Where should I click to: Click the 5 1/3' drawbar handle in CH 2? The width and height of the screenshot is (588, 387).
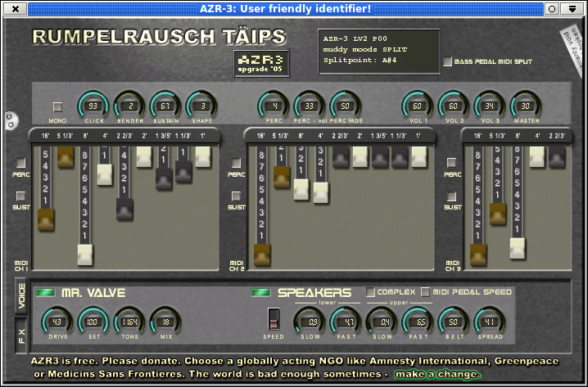pyautogui.click(x=281, y=177)
